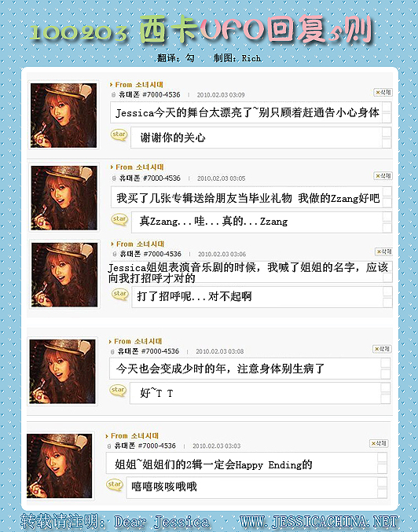Viewport: 418px width, 532px height.
Task: Click the From 소녀시대 arrow on the 03:08 message
Action: tap(110, 341)
